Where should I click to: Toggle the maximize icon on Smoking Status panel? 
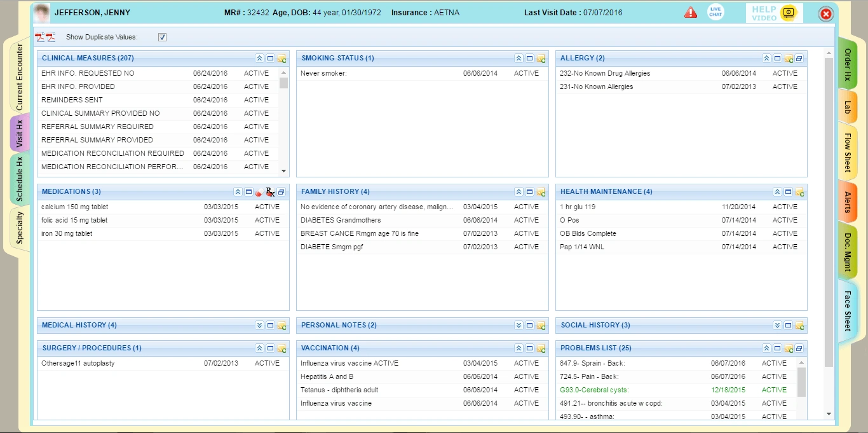pos(529,58)
